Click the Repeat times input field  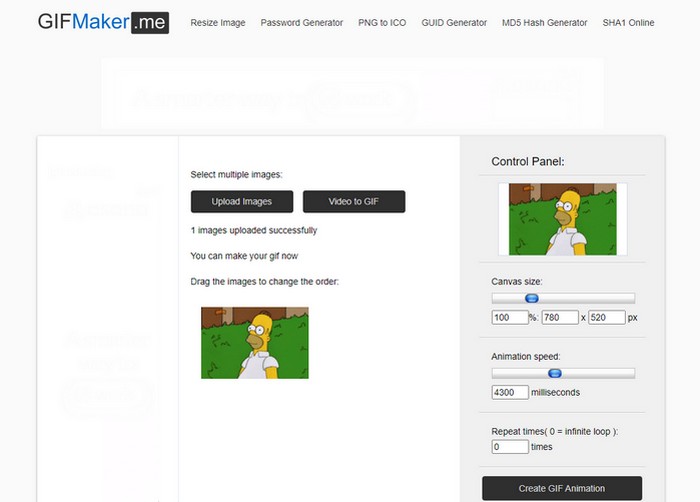510,447
